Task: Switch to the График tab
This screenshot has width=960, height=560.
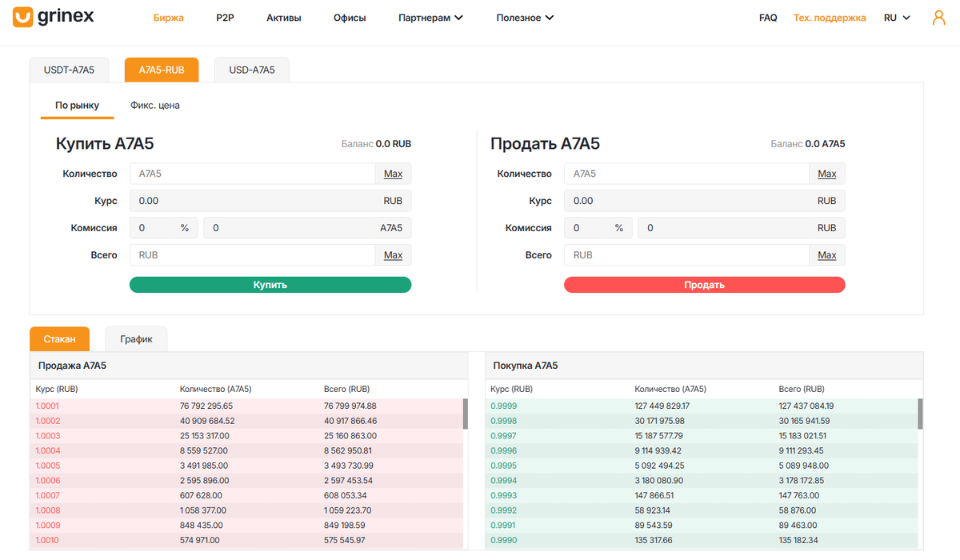Action: click(136, 338)
